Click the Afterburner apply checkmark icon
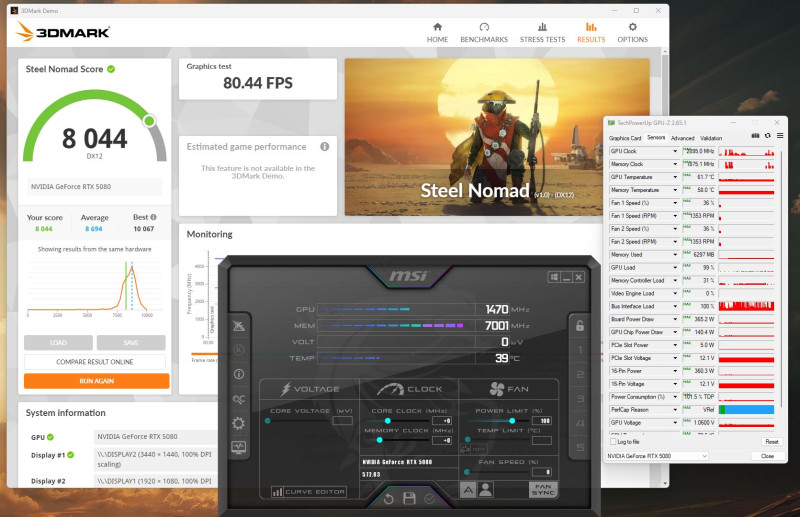The image size is (800, 517). point(430,499)
